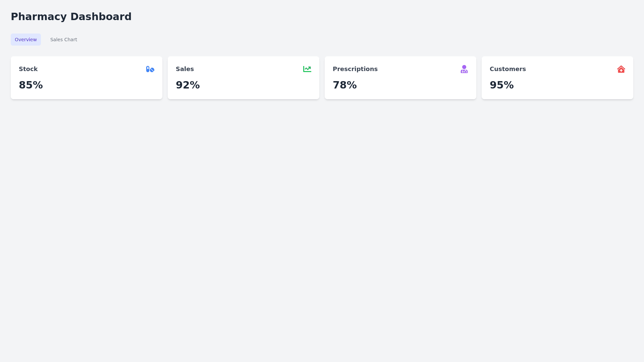Click the Prescriptions card title
This screenshot has height=362, width=644.
pyautogui.click(x=355, y=69)
